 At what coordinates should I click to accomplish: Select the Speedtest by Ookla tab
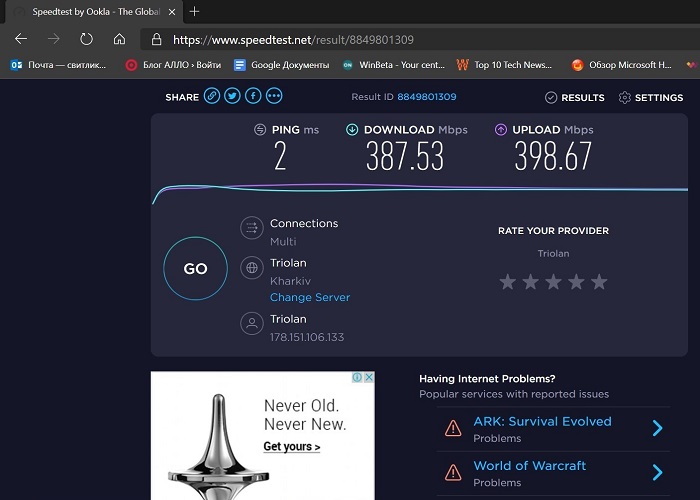click(96, 12)
